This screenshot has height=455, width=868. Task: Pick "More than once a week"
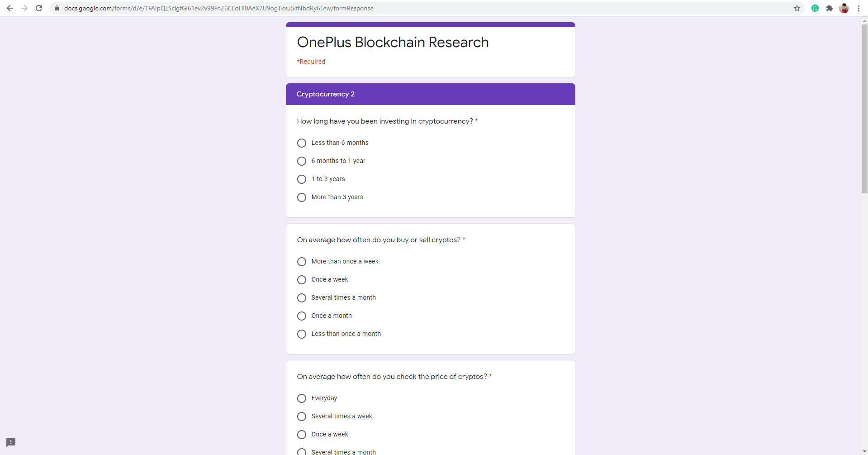tap(302, 262)
